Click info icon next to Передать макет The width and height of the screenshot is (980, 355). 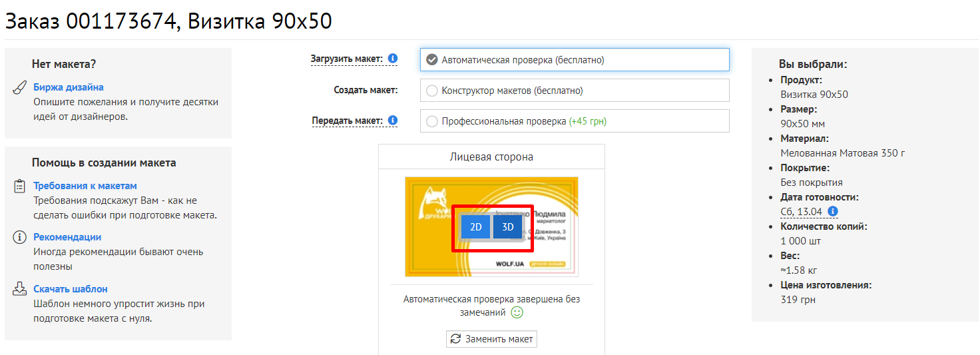[x=393, y=121]
